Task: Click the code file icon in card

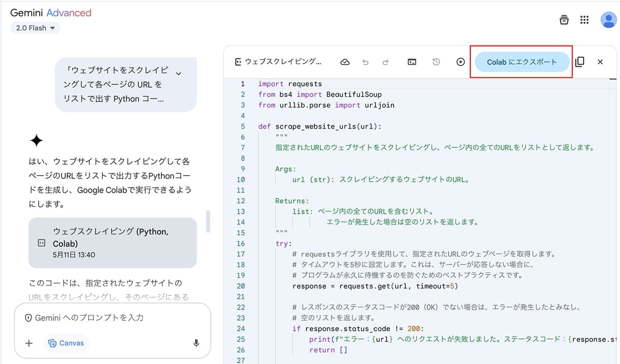Action: tap(42, 243)
